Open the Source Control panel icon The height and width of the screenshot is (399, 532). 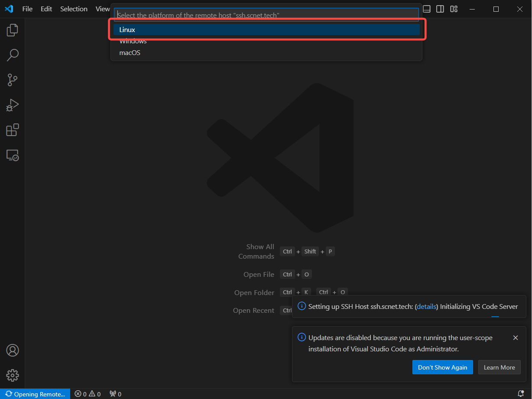tap(12, 80)
